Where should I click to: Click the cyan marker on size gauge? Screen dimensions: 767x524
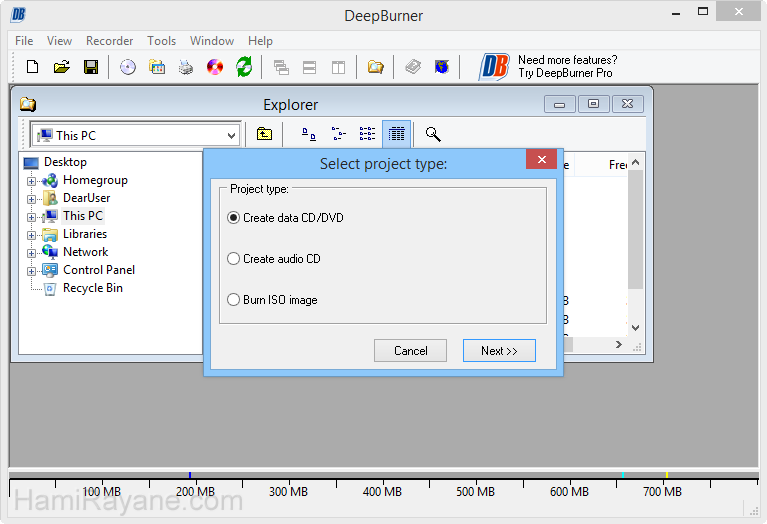(x=623, y=475)
